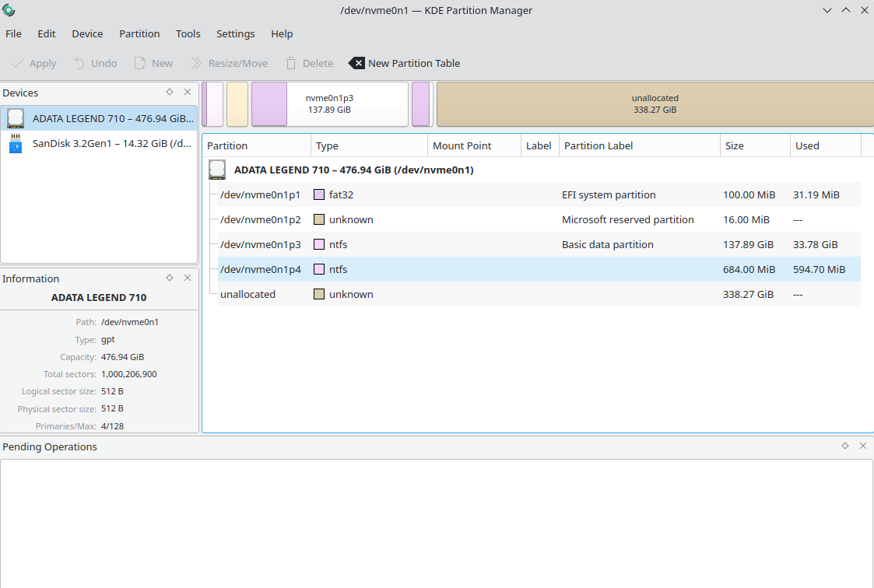
Task: Click the '/dev/nvme0n1' path value in Information
Action: 130,322
